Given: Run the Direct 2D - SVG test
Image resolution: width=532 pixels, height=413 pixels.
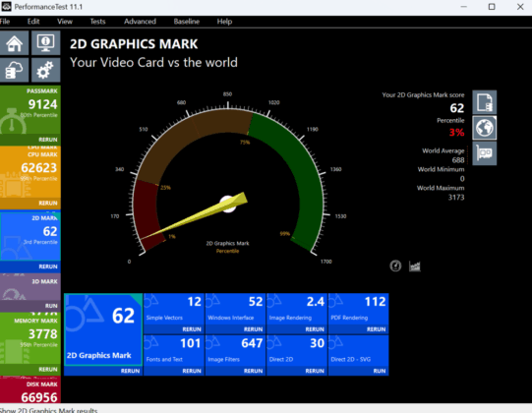Looking at the screenshot, I should coord(380,371).
